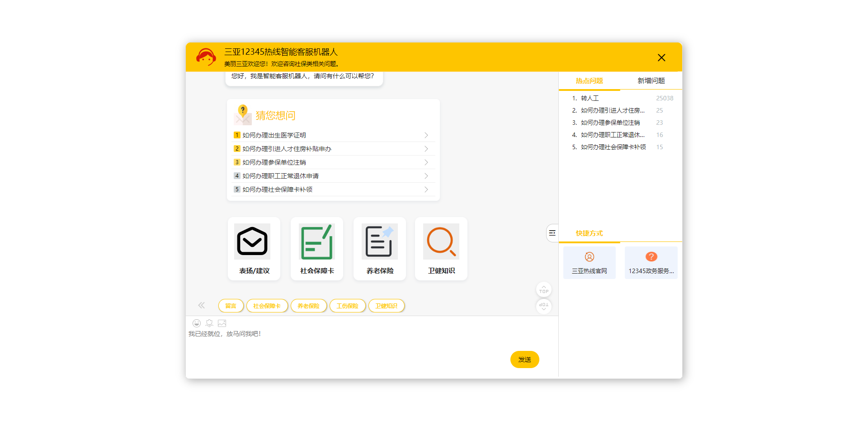868x421 pixels.
Task: Click the robot customer service avatar icon
Action: point(206,57)
